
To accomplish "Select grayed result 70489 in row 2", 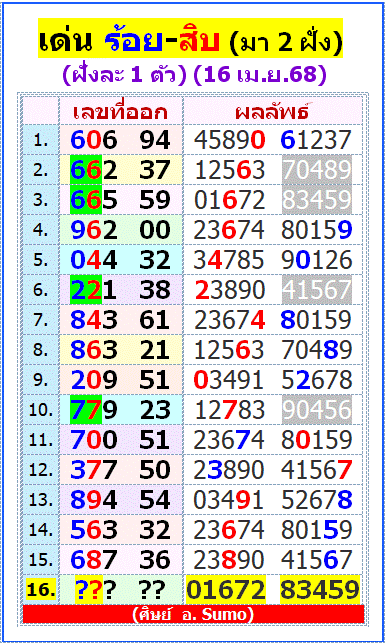I will click(x=317, y=170).
